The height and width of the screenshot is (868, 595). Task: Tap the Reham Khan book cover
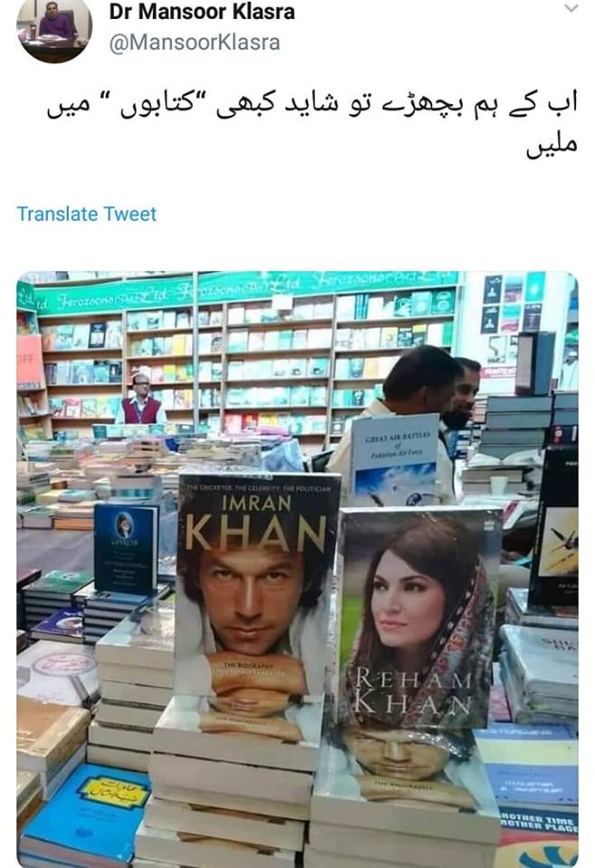coord(418,618)
